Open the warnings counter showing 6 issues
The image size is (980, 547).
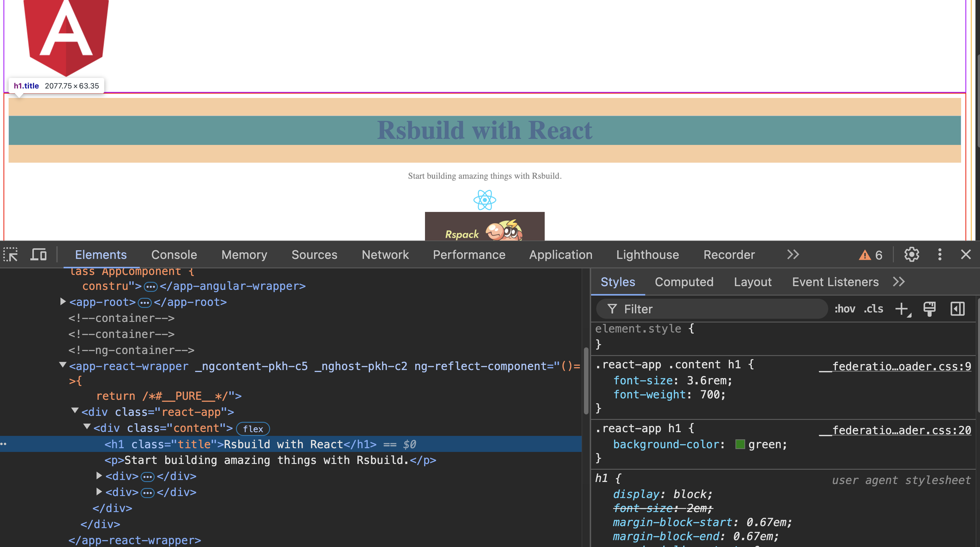point(871,255)
